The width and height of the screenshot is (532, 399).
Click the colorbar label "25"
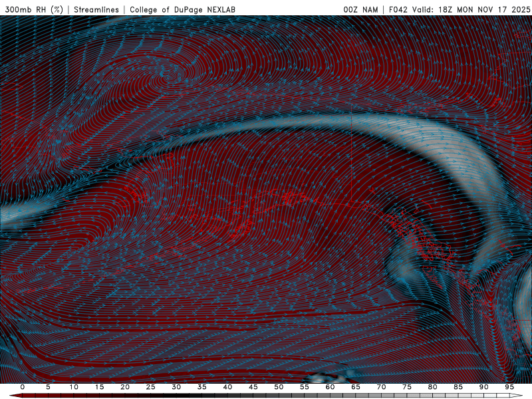click(x=151, y=387)
